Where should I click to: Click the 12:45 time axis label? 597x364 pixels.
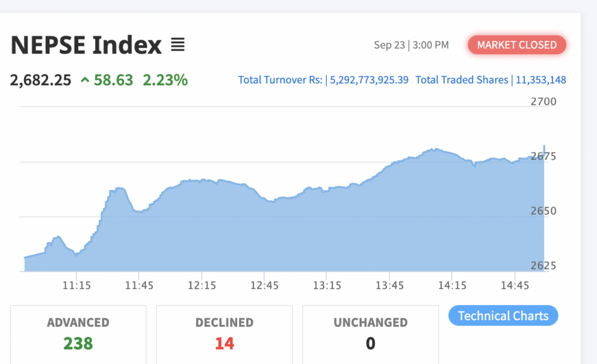[264, 285]
